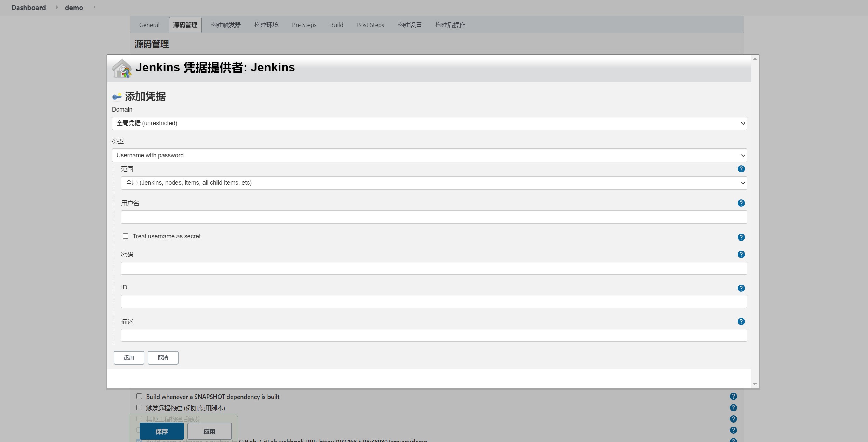Click the Jenkins credentials provider house icon
Screen dimensions: 868x442
(122, 68)
